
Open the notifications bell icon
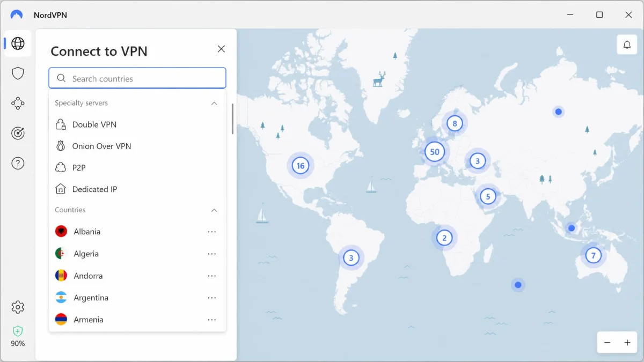(x=627, y=45)
